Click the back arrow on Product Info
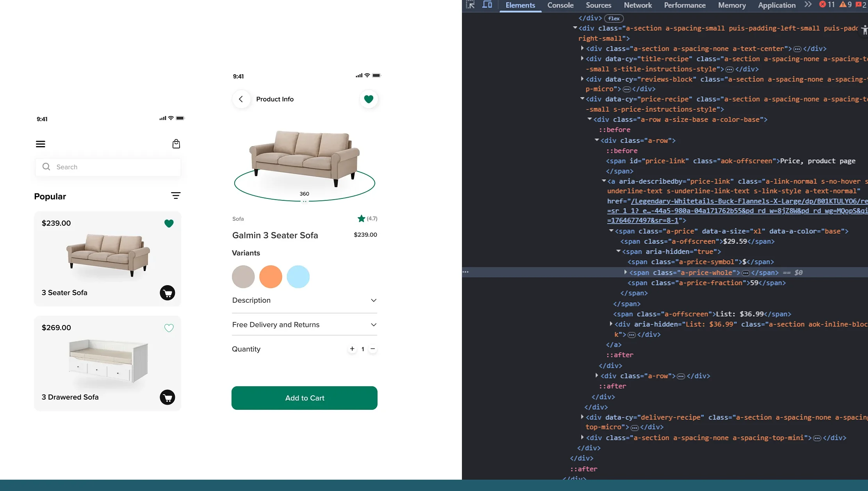This screenshot has height=491, width=868. click(241, 99)
